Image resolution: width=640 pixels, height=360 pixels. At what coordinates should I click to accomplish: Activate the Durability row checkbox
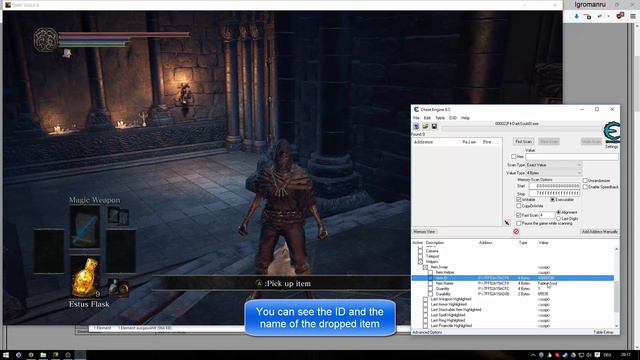point(430,294)
